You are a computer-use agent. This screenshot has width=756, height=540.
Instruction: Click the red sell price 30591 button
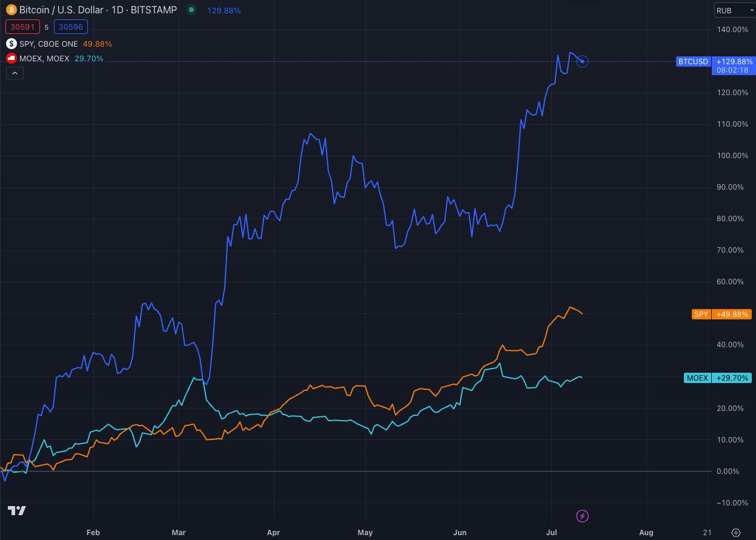click(23, 27)
